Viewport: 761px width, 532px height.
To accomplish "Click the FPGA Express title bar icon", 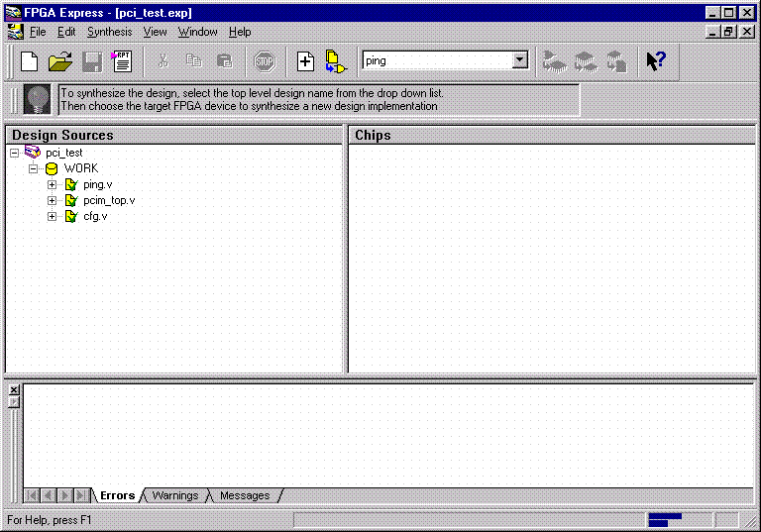I will tap(13, 13).
